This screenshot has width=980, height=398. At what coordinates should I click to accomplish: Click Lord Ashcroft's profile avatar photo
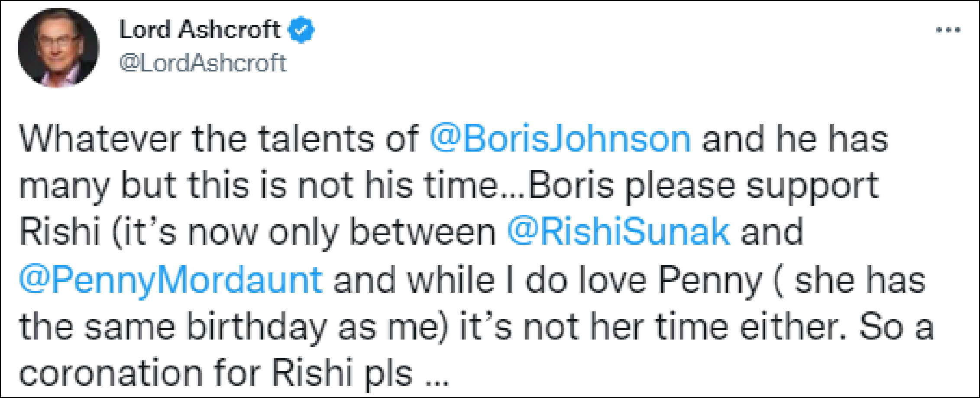click(x=58, y=48)
